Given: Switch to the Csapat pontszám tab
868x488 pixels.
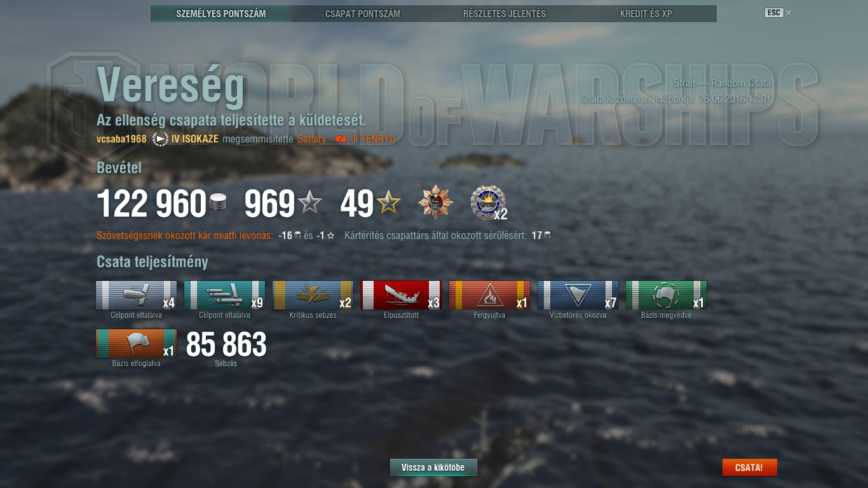Looking at the screenshot, I should click(x=363, y=13).
